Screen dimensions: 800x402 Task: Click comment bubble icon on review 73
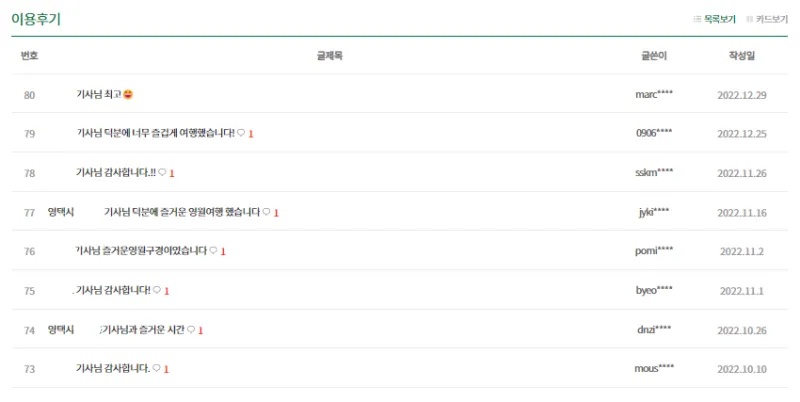point(157,368)
